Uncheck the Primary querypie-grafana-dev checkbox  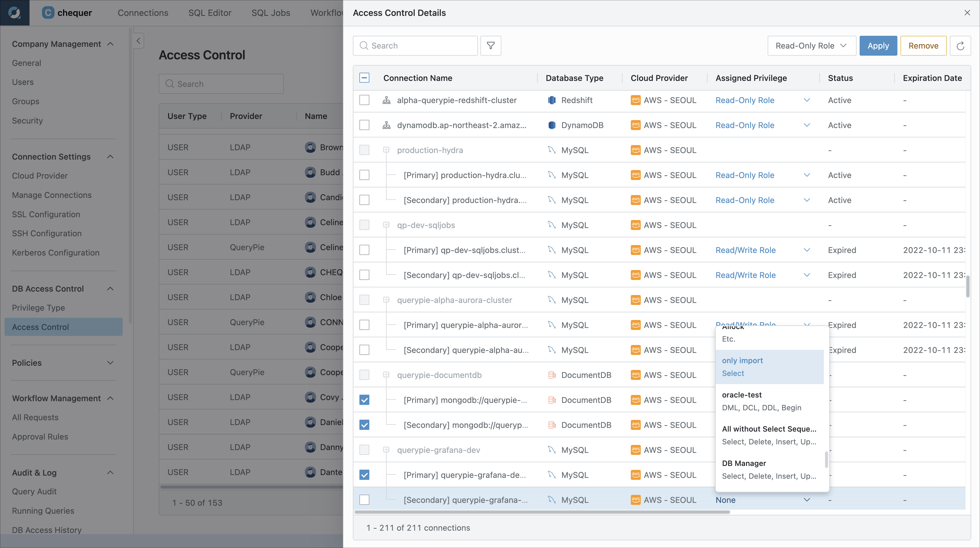point(364,475)
